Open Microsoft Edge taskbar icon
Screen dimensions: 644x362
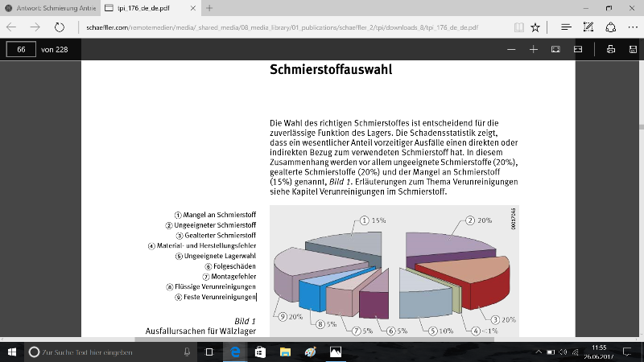pyautogui.click(x=235, y=352)
